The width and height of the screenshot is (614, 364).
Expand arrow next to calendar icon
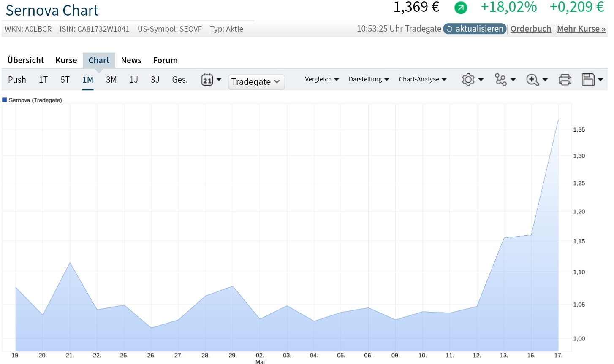(219, 79)
